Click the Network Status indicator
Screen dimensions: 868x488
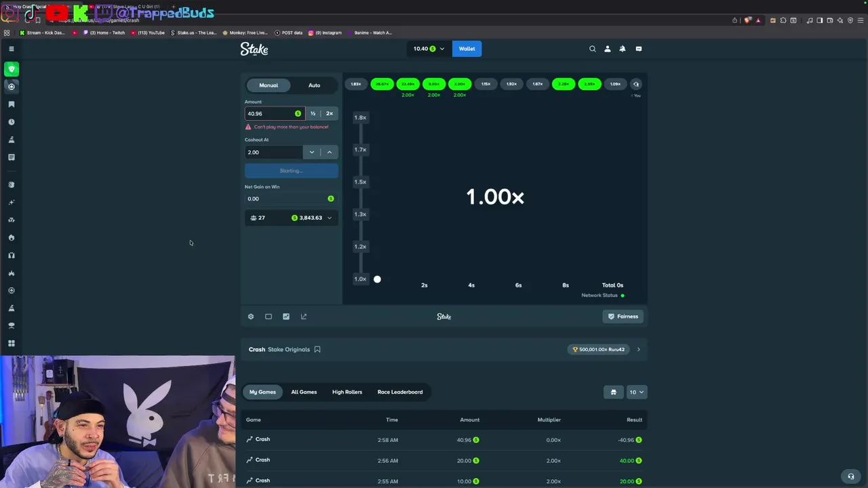point(603,296)
